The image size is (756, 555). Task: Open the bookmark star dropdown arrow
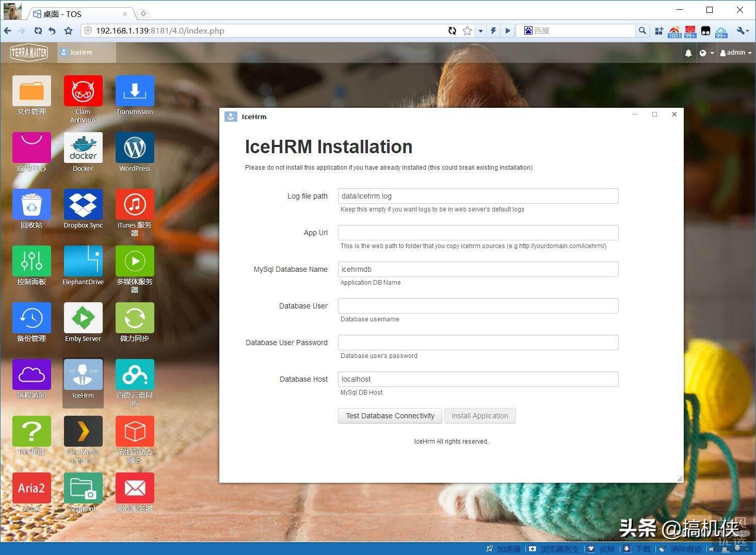click(480, 31)
